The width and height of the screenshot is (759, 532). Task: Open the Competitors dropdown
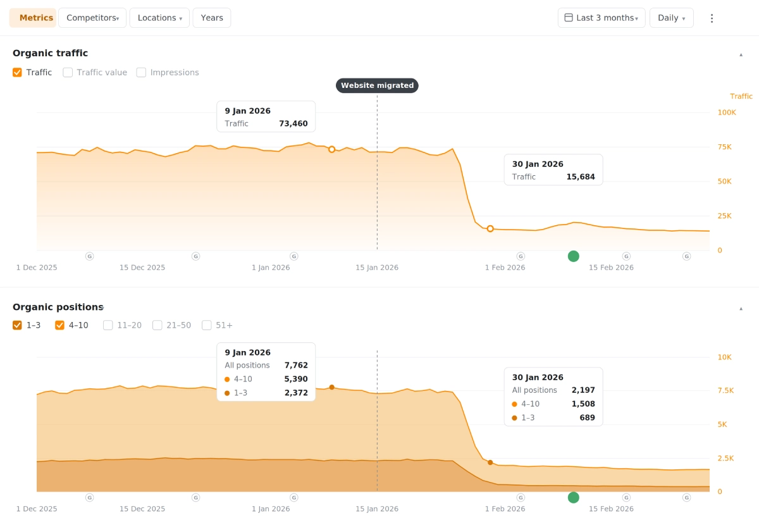tap(92, 18)
